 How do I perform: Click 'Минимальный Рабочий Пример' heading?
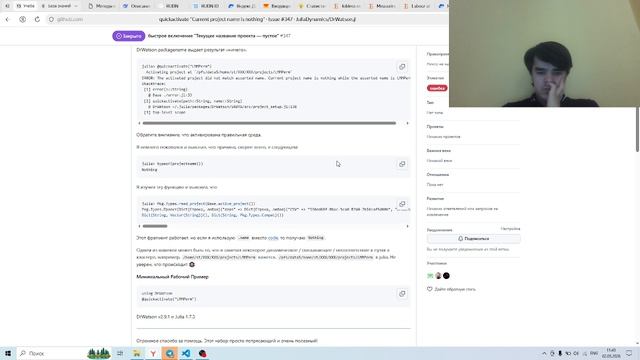tap(172, 277)
